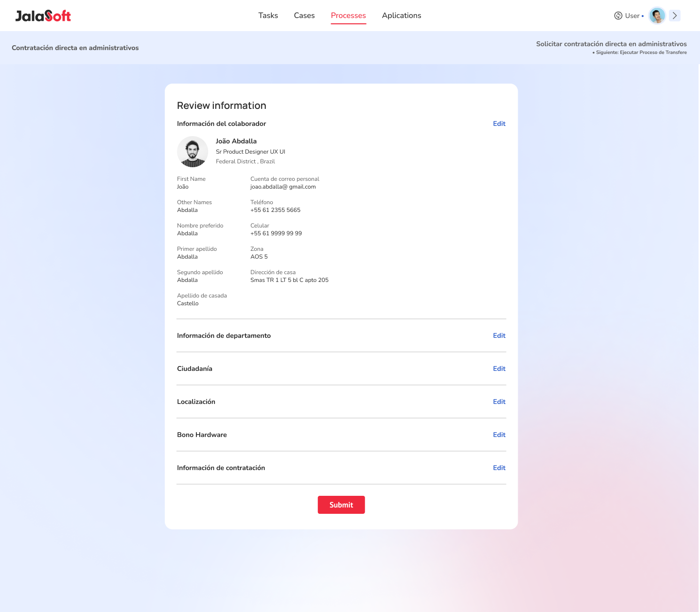Click the User label in header
Image resolution: width=700 pixels, height=612 pixels.
click(x=632, y=16)
